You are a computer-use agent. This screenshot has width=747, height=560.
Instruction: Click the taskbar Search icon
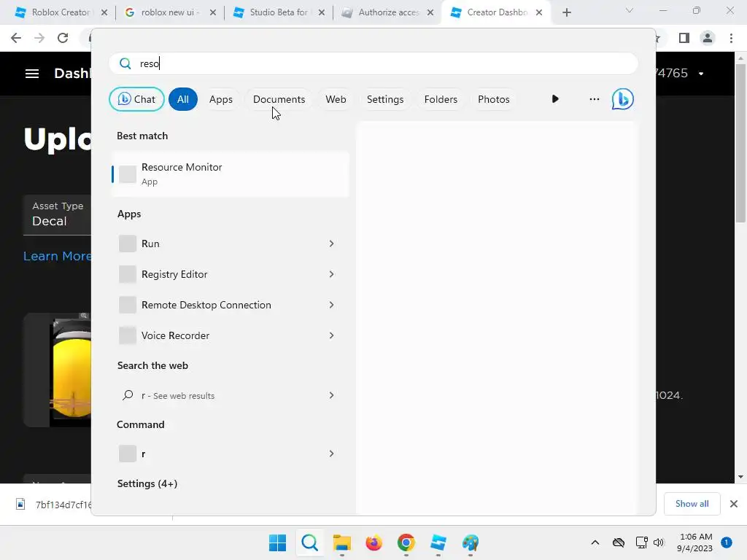(309, 542)
